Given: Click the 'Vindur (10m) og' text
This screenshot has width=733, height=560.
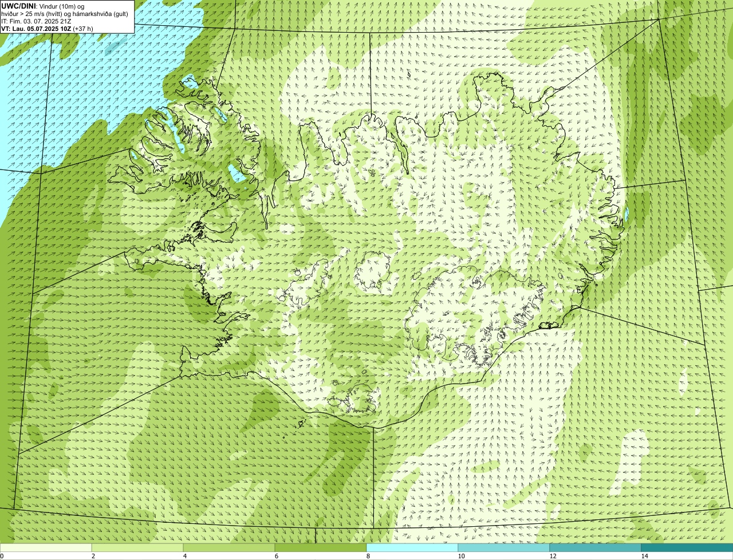Looking at the screenshot, I should [x=61, y=6].
